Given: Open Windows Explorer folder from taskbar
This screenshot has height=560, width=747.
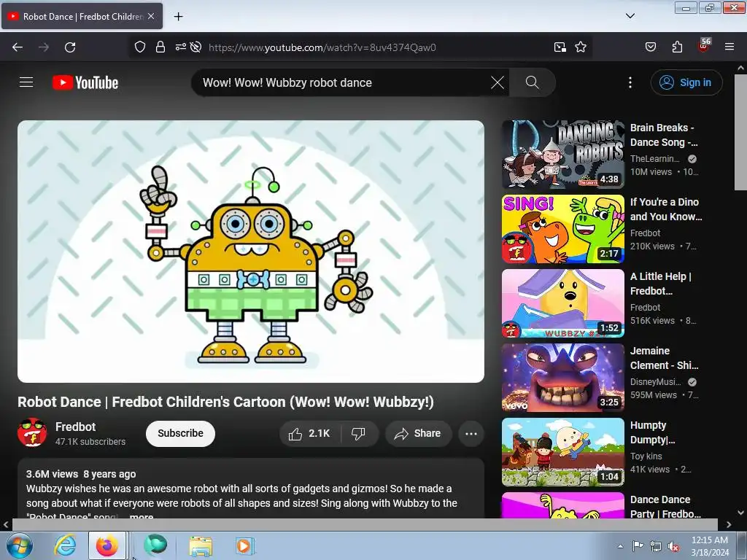Looking at the screenshot, I should pos(201,545).
